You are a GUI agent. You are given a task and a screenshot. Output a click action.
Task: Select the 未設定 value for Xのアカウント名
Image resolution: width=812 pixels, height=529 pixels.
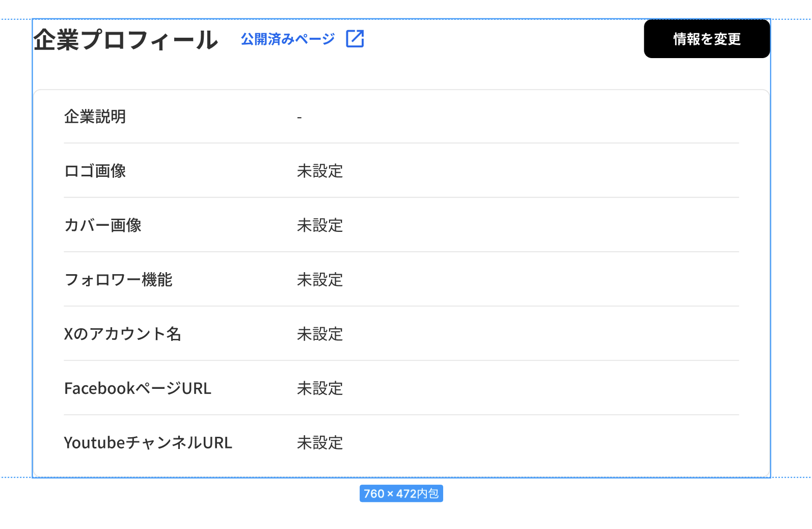pyautogui.click(x=320, y=334)
